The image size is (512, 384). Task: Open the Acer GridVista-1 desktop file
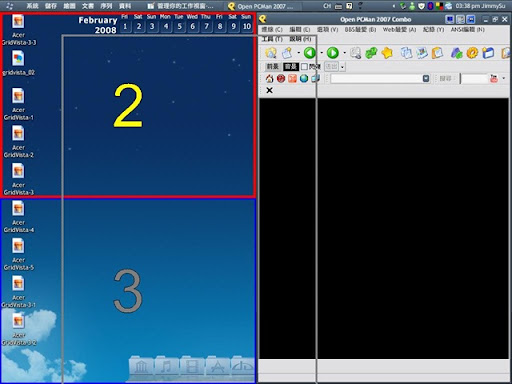click(x=18, y=104)
